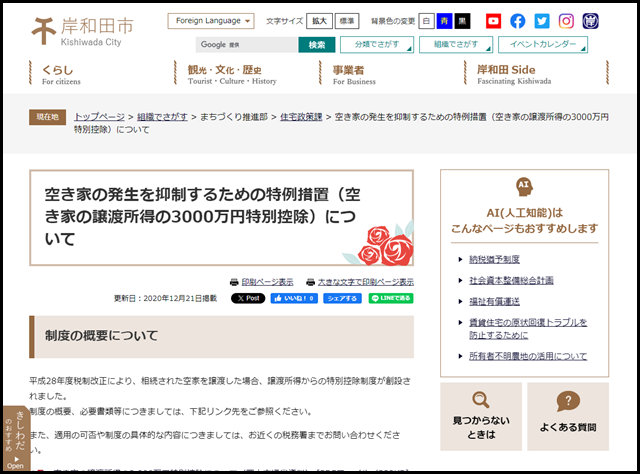
Task: Open the 岸和田 Side menu
Action: click(514, 74)
